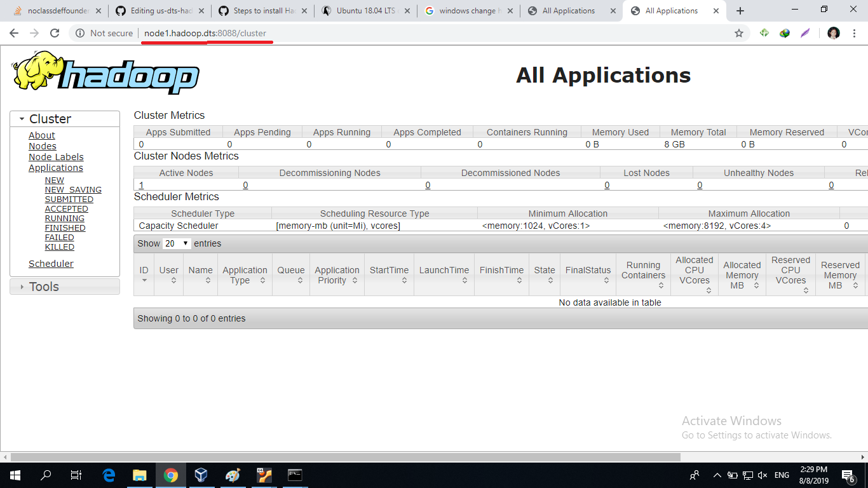868x488 pixels.
Task: Open Windows Start menu
Action: [15, 475]
